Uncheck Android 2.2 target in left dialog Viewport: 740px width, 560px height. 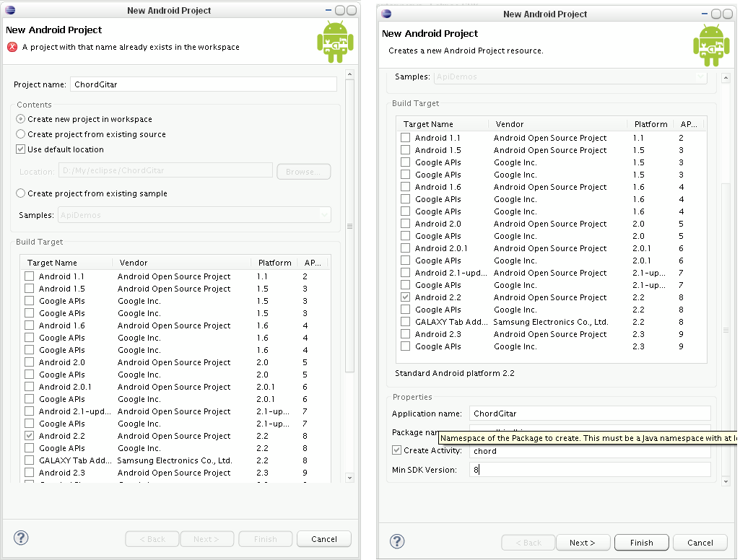coord(30,435)
